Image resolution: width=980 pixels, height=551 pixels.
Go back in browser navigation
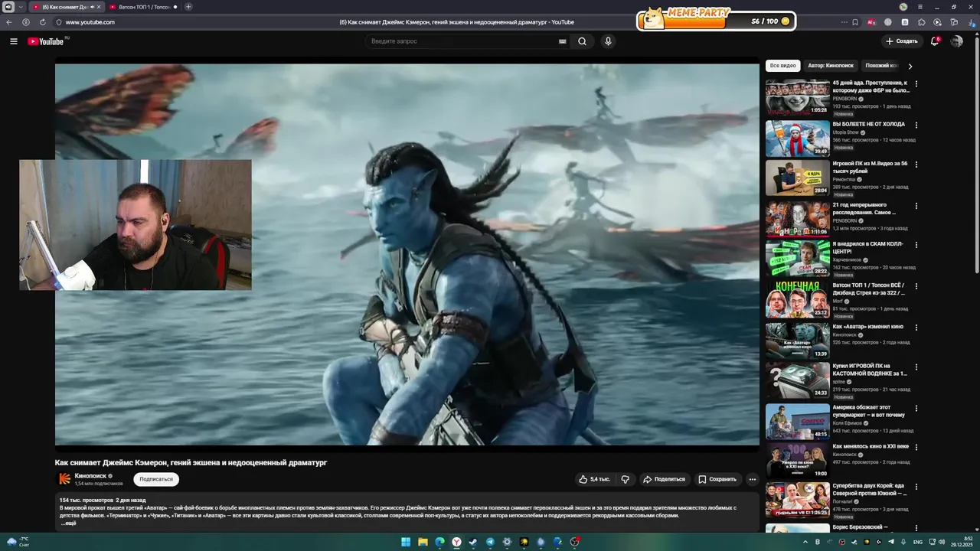(x=10, y=22)
